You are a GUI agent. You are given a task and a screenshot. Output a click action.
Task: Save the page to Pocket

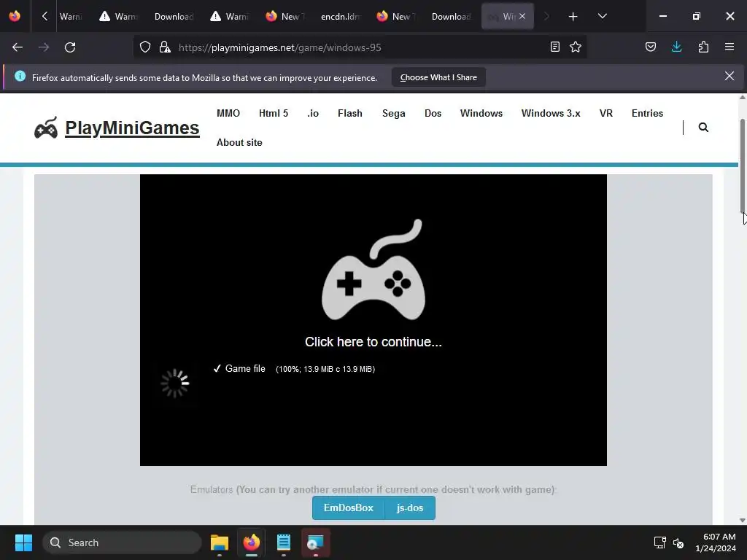651,47
